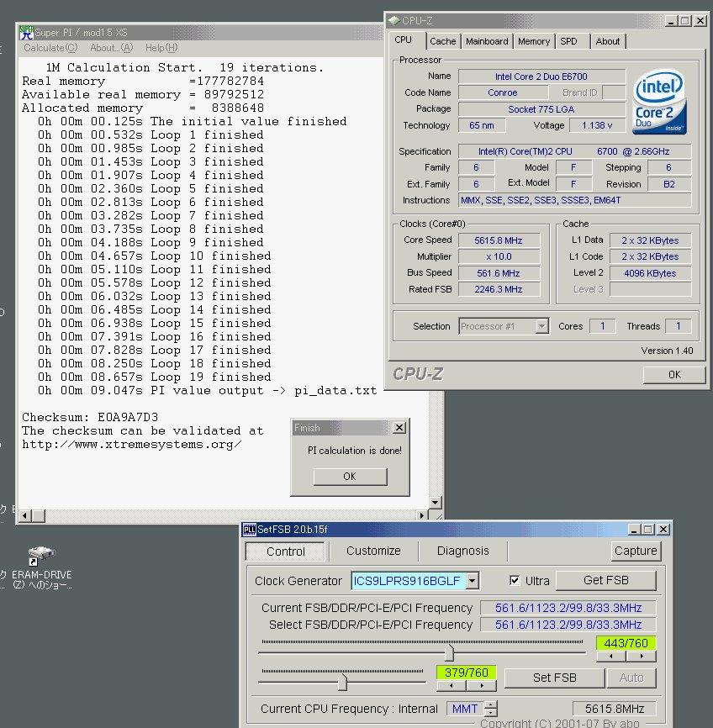Open About menu in Super PI
713x728 pixels.
pos(112,48)
